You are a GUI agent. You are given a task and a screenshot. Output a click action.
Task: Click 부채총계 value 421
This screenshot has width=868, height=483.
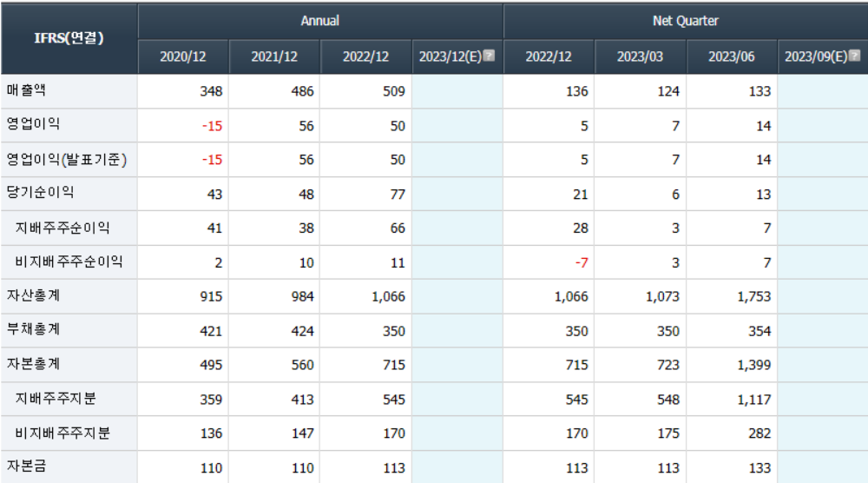pos(211,331)
